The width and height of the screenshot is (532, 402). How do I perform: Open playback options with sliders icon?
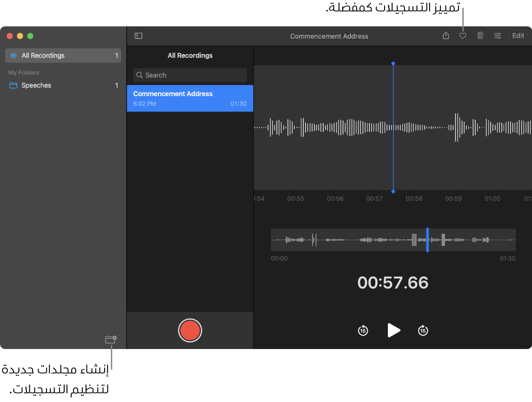point(497,35)
